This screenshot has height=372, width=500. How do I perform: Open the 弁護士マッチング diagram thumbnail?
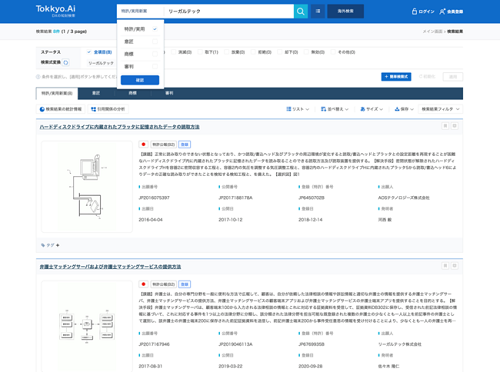pyautogui.click(x=87, y=326)
